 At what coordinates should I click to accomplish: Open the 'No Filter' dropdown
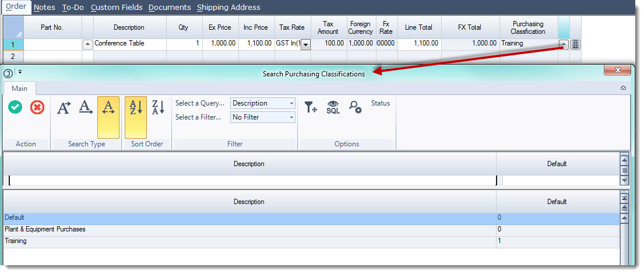(x=263, y=117)
